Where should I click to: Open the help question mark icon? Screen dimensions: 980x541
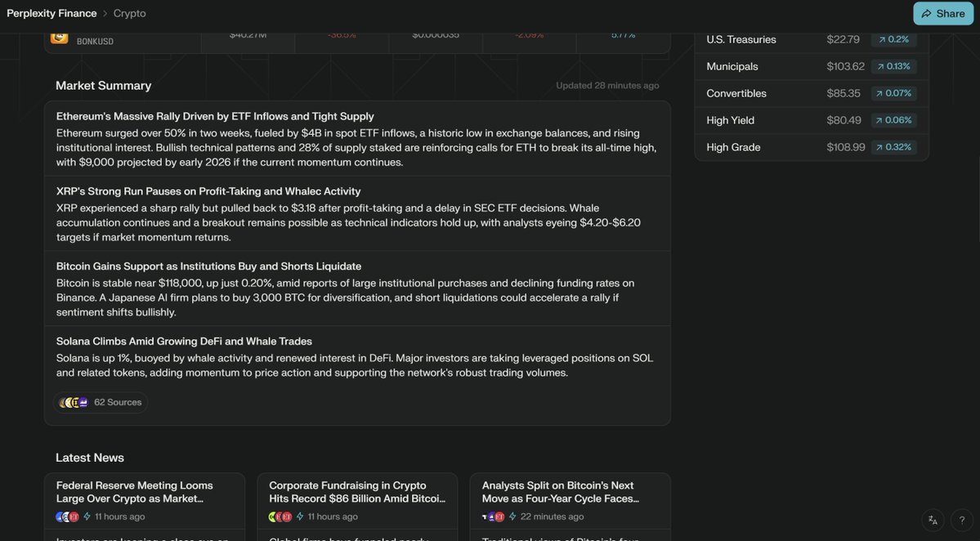[x=962, y=520]
